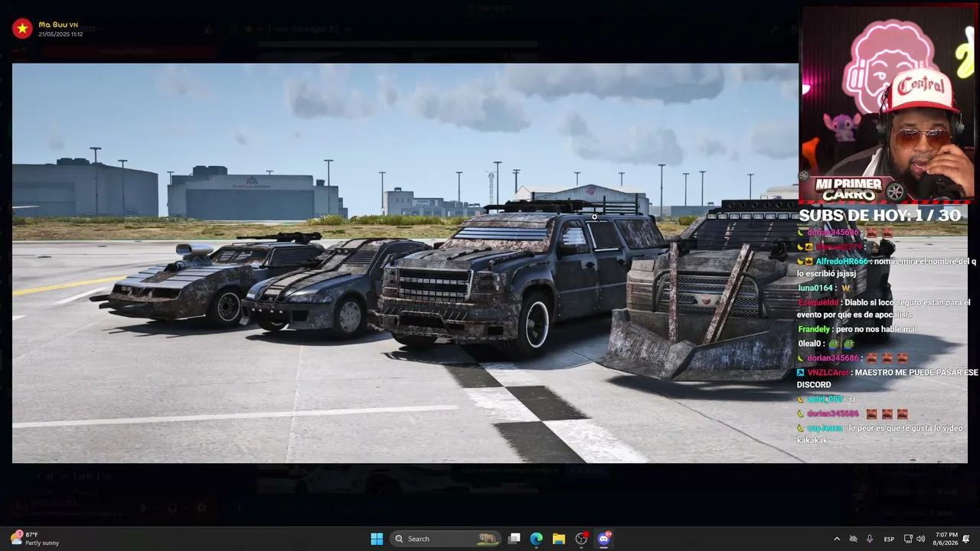Image resolution: width=980 pixels, height=551 pixels.
Task: Launch Microsoft Edge from the taskbar
Action: click(537, 539)
